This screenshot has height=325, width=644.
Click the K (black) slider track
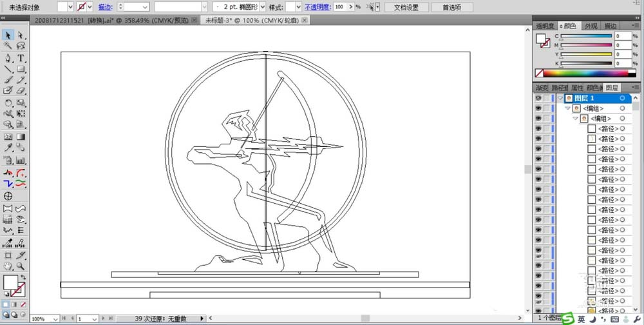586,63
